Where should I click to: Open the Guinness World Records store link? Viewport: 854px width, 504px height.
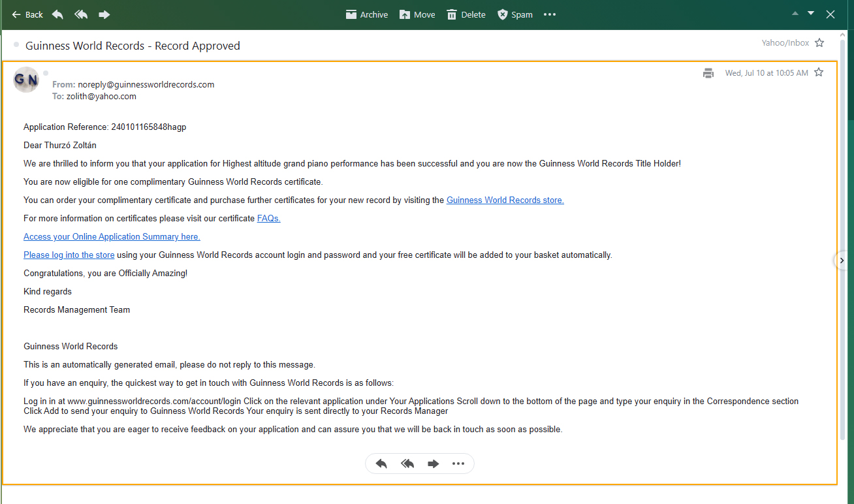505,200
